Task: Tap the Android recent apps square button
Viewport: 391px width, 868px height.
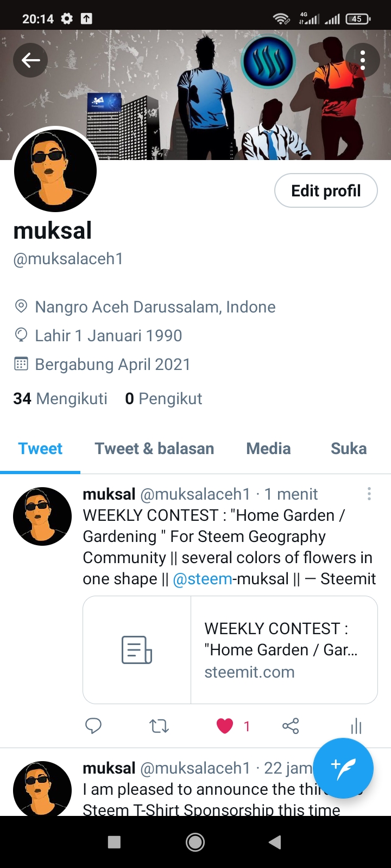Action: 114,842
